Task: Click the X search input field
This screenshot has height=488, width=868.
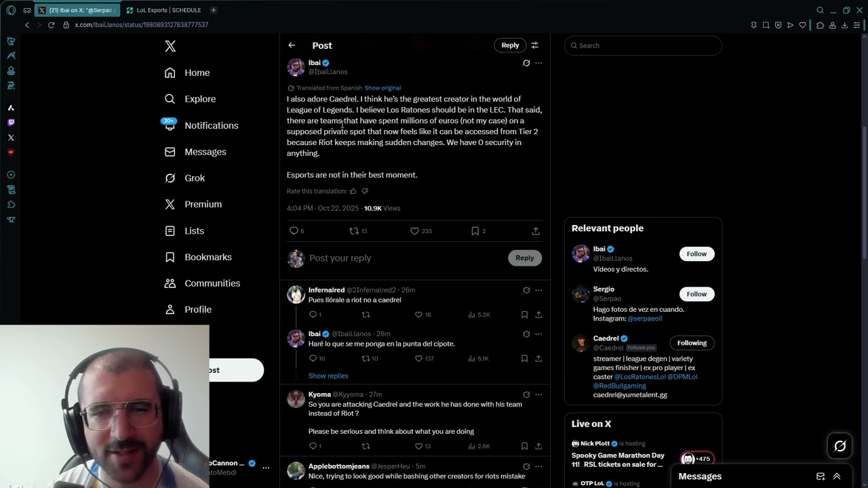Action: pos(643,45)
